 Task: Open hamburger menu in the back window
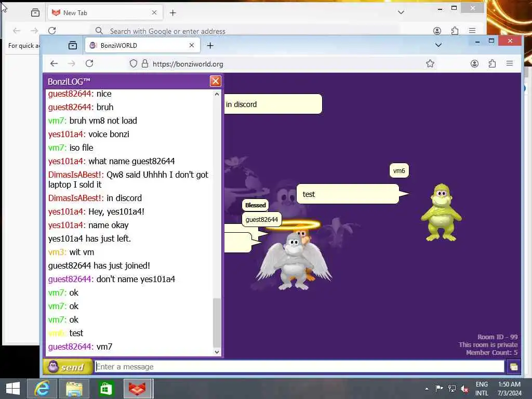point(472,31)
